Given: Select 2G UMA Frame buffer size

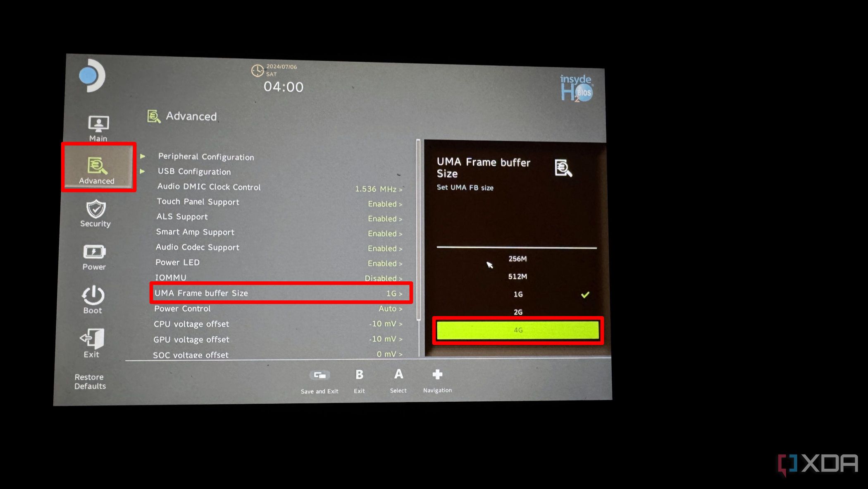Looking at the screenshot, I should [516, 312].
